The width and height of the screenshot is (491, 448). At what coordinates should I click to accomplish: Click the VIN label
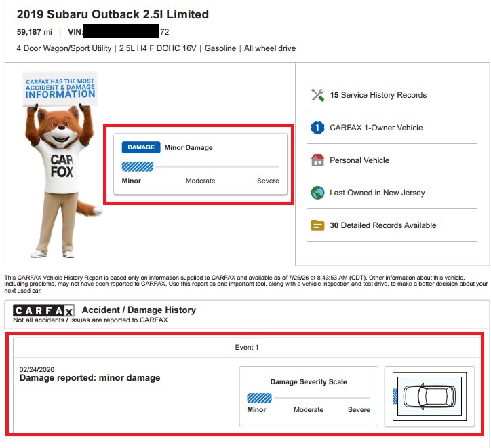click(75, 32)
